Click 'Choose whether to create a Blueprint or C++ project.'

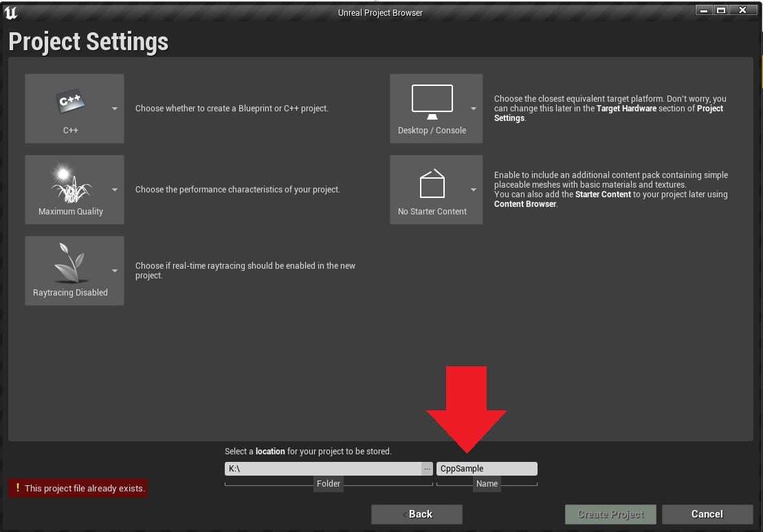pos(232,109)
